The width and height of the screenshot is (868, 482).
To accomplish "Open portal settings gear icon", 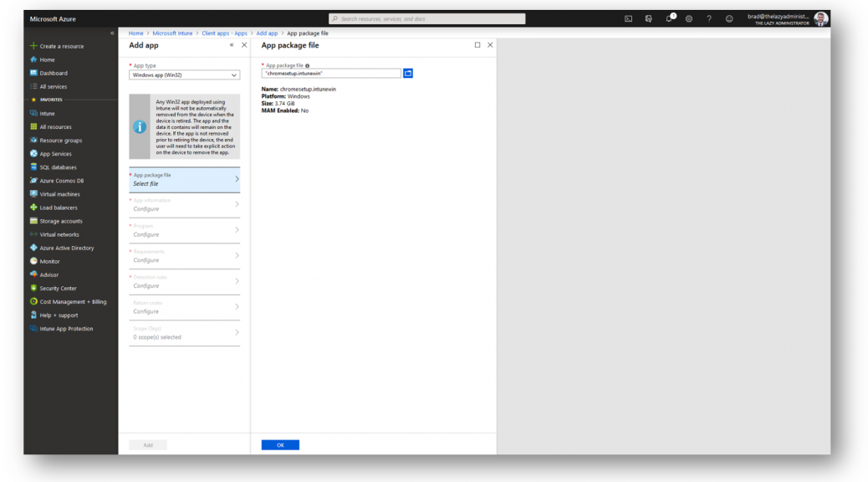I will point(689,19).
